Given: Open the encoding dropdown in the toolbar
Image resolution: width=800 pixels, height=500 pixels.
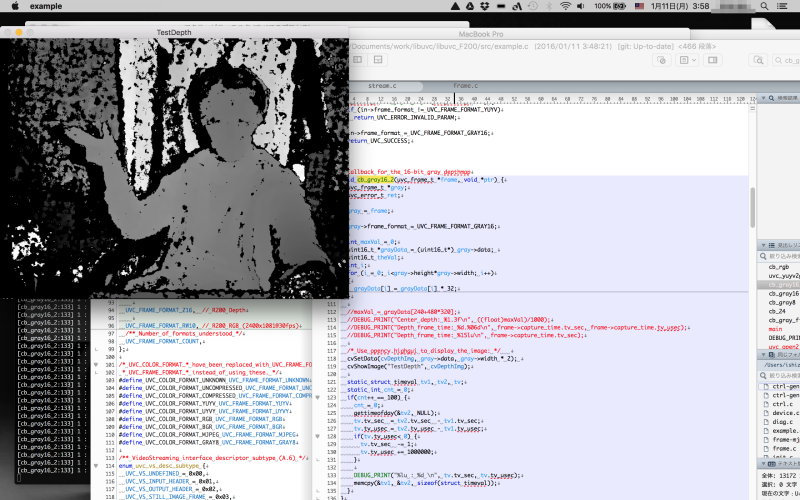Looking at the screenshot, I should pyautogui.click(x=687, y=60).
